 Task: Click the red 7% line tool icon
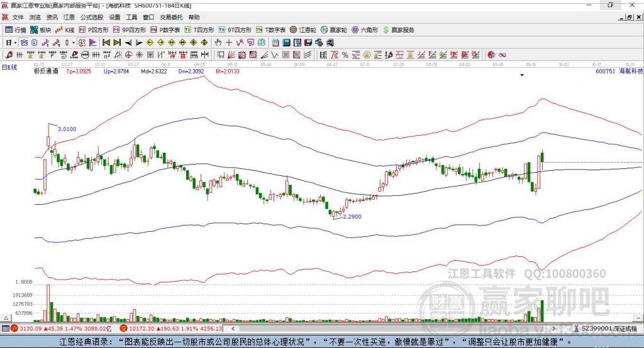click(x=335, y=55)
